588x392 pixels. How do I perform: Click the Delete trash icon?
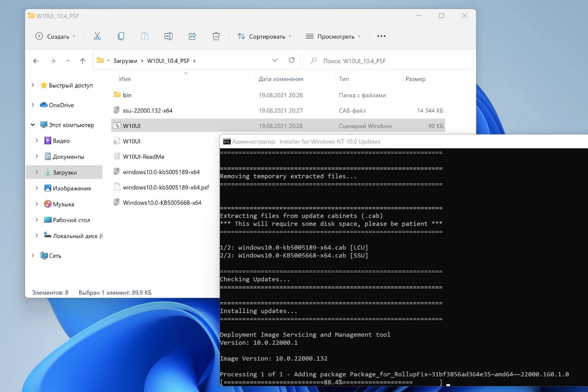tap(216, 36)
